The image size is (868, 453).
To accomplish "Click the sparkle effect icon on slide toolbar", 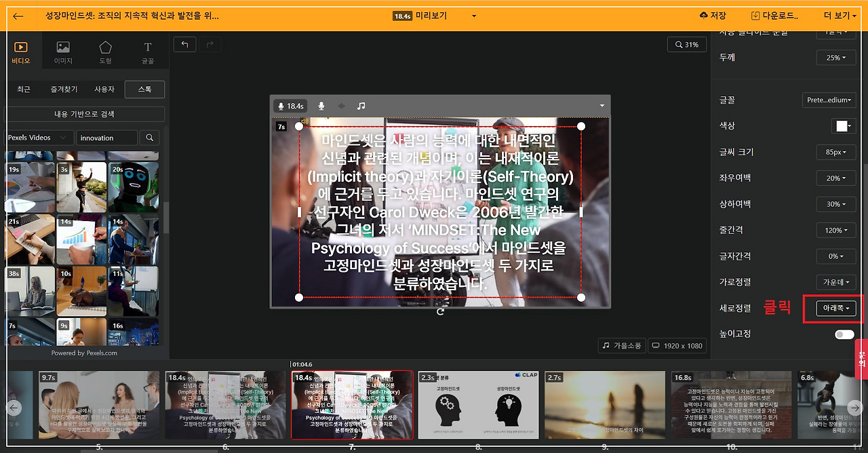I will 341,106.
